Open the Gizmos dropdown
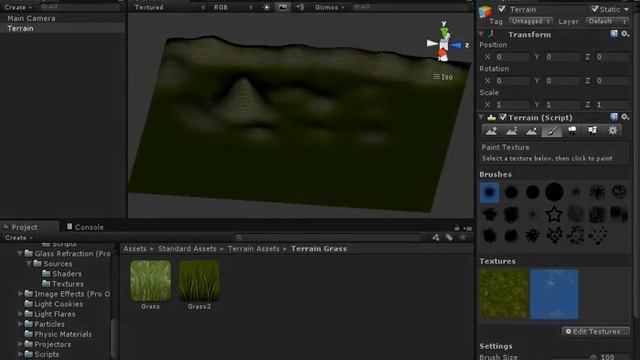640x360 pixels. pyautogui.click(x=329, y=7)
